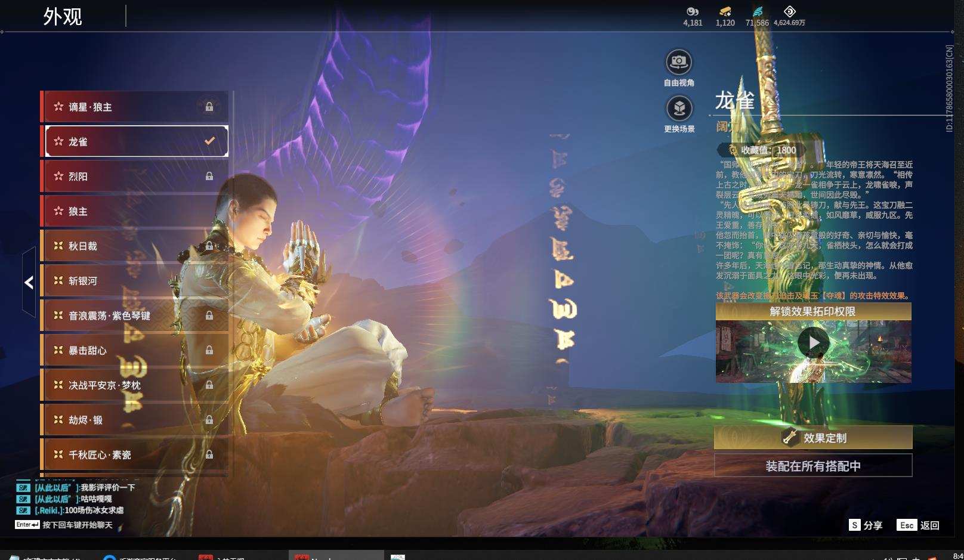Click the 效果定制 effect customization button

click(x=813, y=438)
